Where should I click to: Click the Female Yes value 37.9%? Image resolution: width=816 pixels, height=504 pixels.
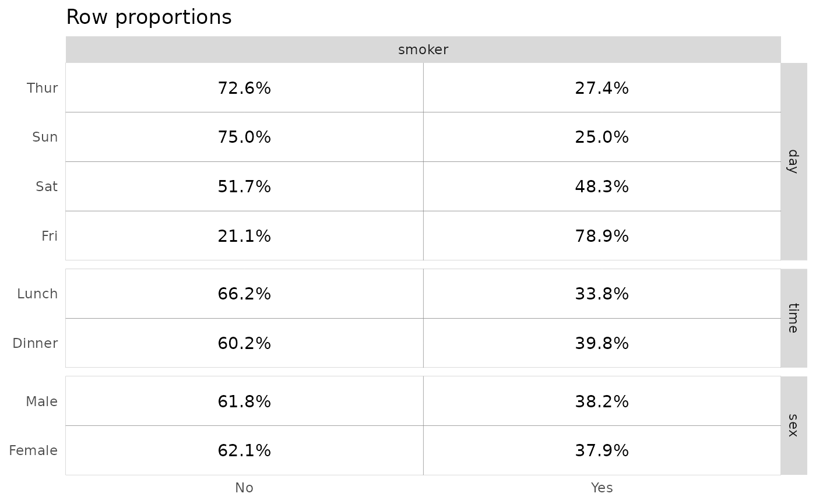click(602, 450)
